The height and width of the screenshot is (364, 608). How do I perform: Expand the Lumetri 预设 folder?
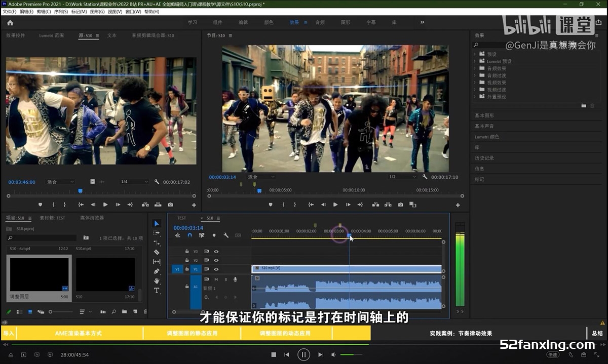pos(475,61)
